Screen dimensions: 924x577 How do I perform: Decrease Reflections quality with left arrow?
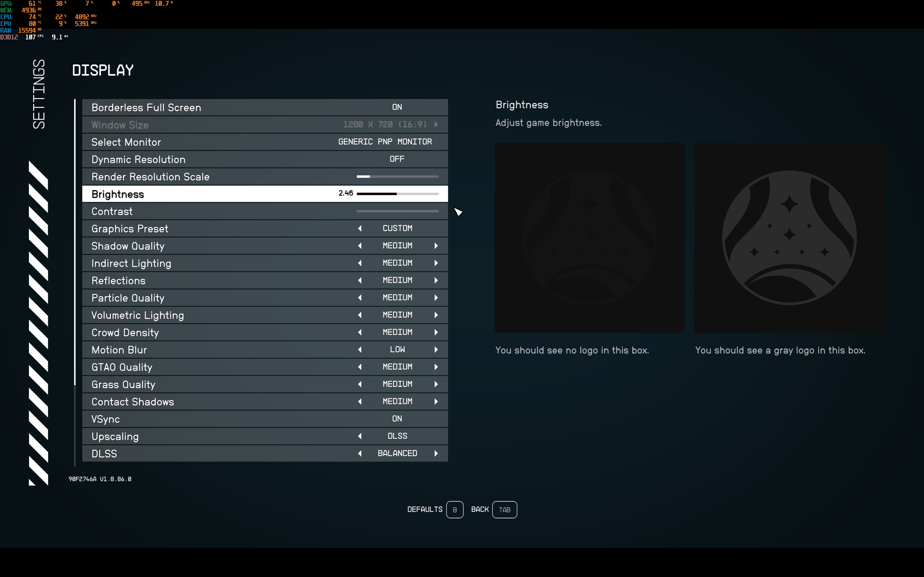[360, 280]
